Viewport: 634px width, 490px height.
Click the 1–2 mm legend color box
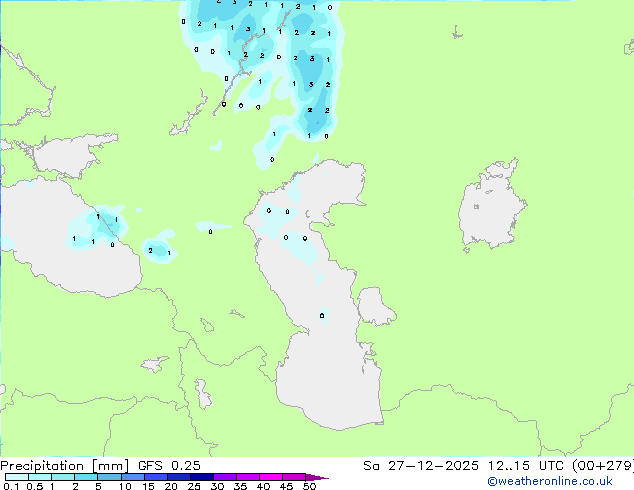click(63, 477)
